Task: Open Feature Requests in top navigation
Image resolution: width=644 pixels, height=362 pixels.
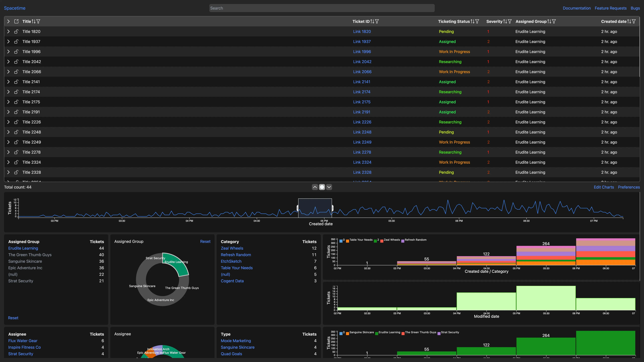Action: pyautogui.click(x=611, y=8)
